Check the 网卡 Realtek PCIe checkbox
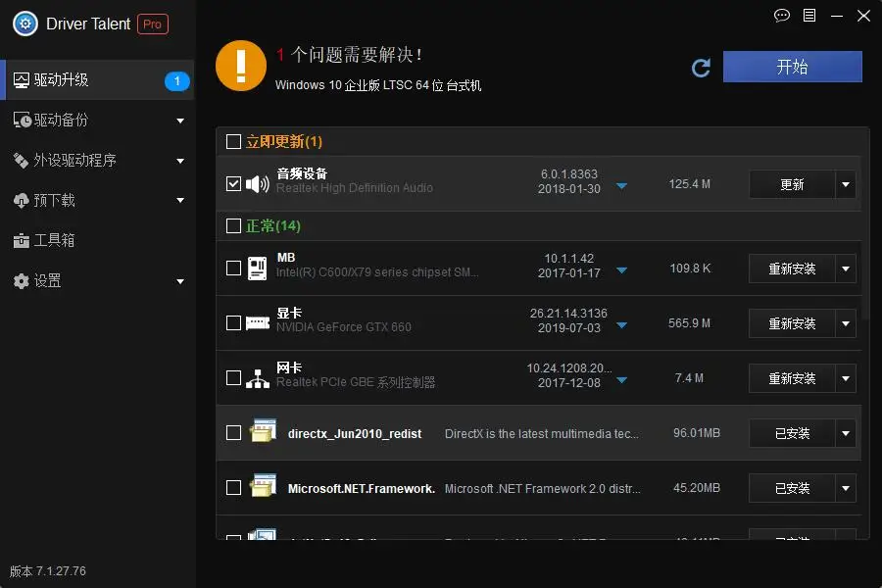Viewport: 882px width, 588px height. pyautogui.click(x=233, y=377)
